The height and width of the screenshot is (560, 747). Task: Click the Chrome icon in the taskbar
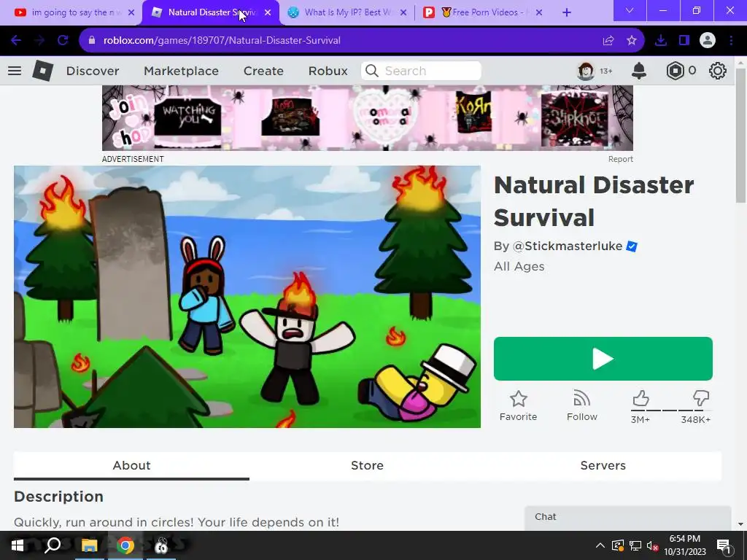tap(125, 545)
